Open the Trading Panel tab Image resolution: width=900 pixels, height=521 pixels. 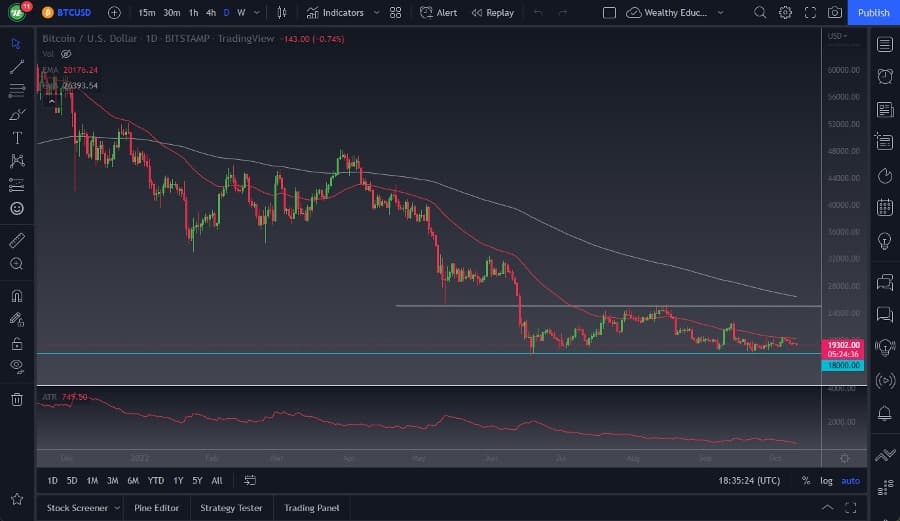pyautogui.click(x=311, y=508)
